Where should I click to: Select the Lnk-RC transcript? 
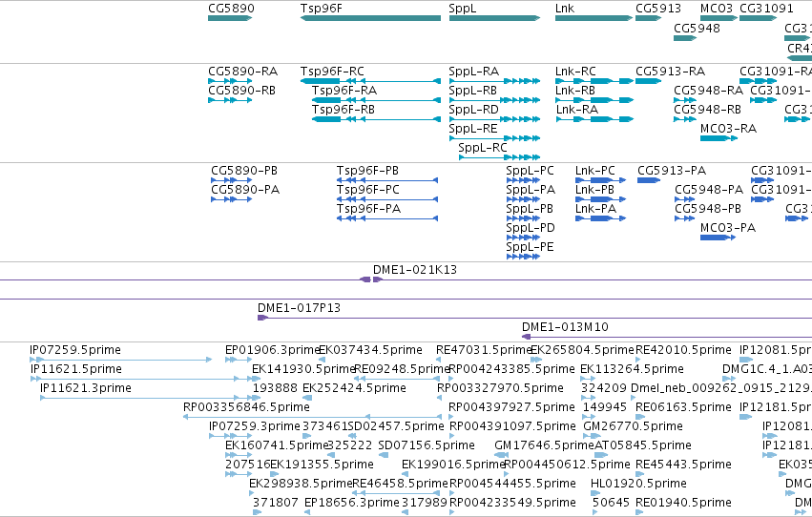594,81
